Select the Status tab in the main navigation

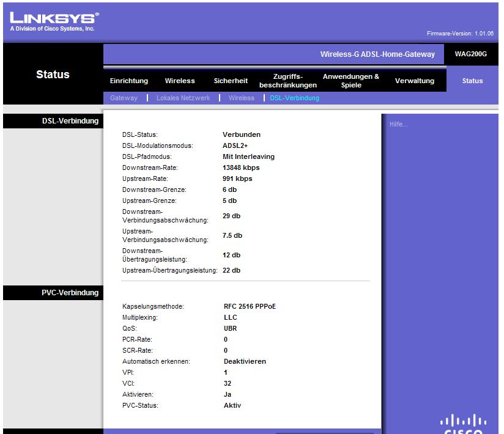472,81
